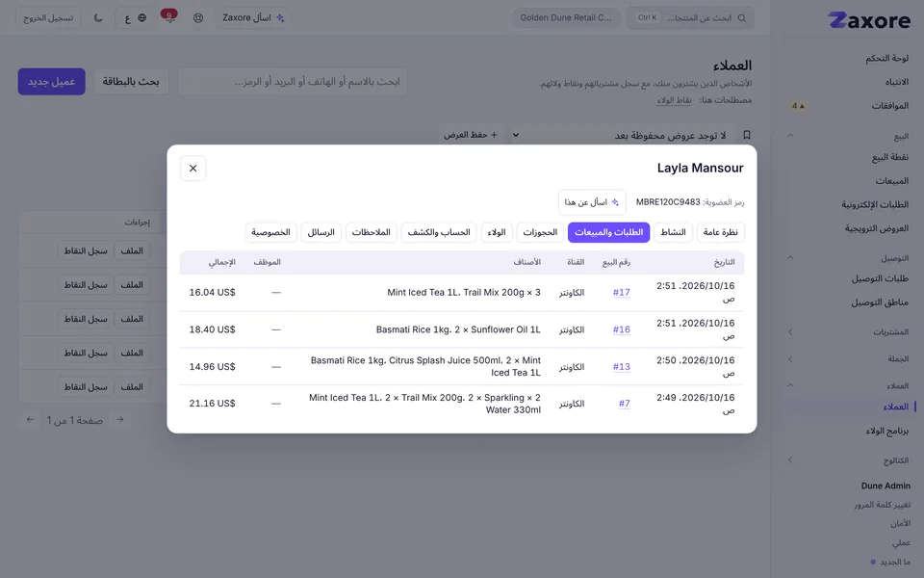Switch to نظرة عامة tab
The image size is (924, 578).
pyautogui.click(x=721, y=232)
